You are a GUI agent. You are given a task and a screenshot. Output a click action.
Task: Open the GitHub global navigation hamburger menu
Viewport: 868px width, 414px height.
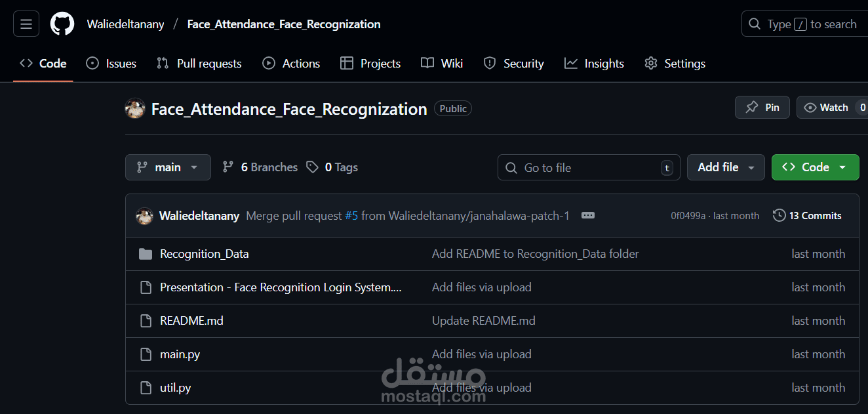pyautogui.click(x=26, y=24)
